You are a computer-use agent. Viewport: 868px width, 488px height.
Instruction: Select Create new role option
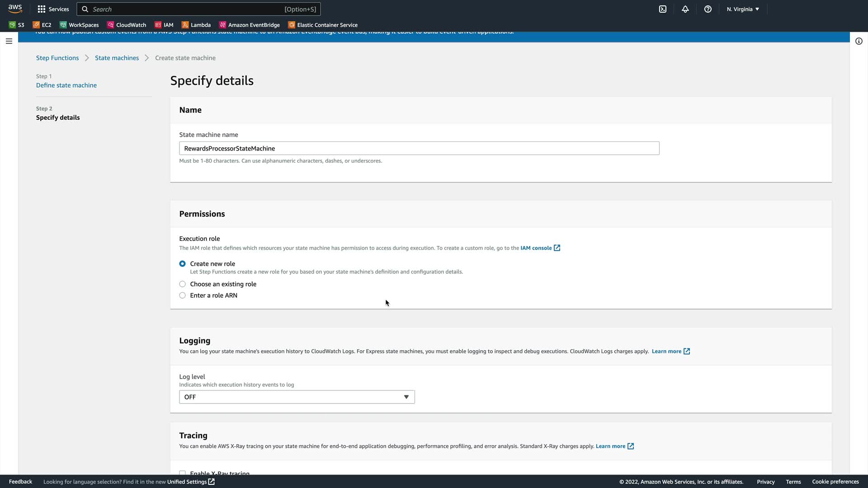182,264
